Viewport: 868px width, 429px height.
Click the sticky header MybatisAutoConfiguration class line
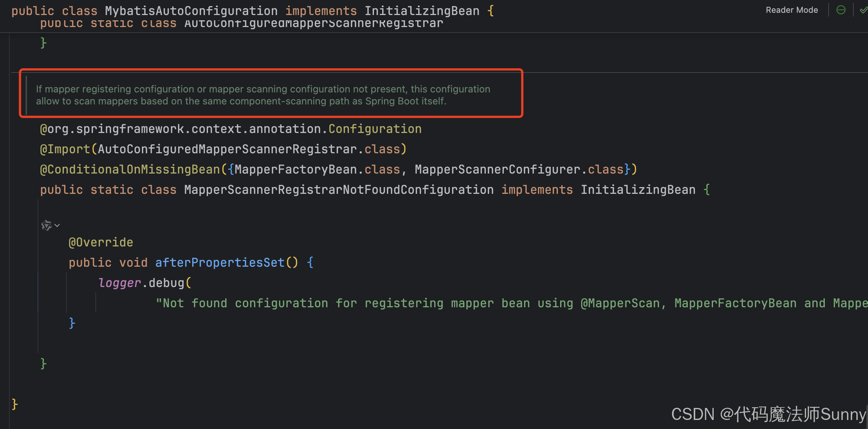[191, 11]
